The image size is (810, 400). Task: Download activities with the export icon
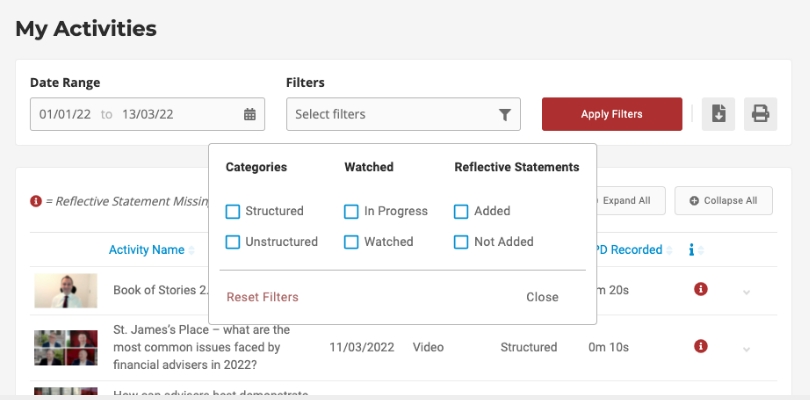718,114
